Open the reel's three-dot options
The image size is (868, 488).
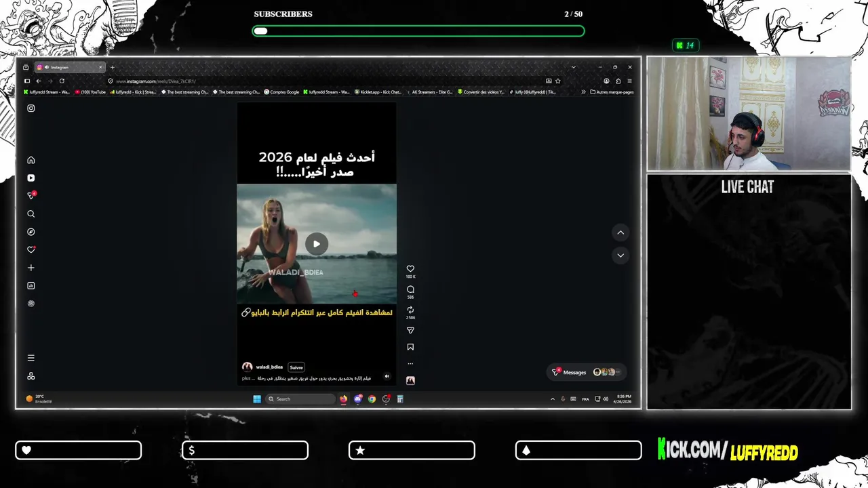pyautogui.click(x=410, y=363)
